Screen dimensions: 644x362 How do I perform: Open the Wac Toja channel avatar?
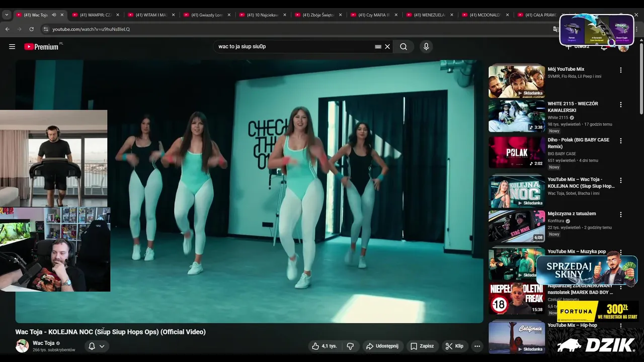point(22,346)
